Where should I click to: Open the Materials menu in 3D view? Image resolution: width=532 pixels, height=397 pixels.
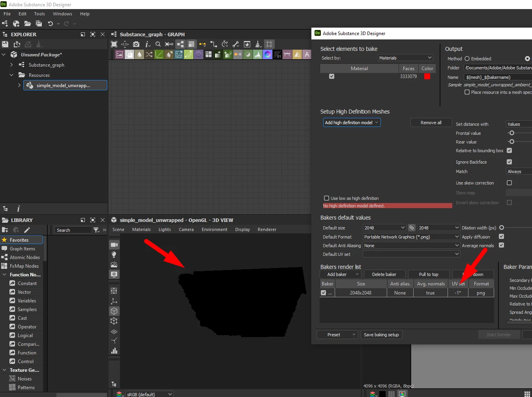click(x=141, y=229)
